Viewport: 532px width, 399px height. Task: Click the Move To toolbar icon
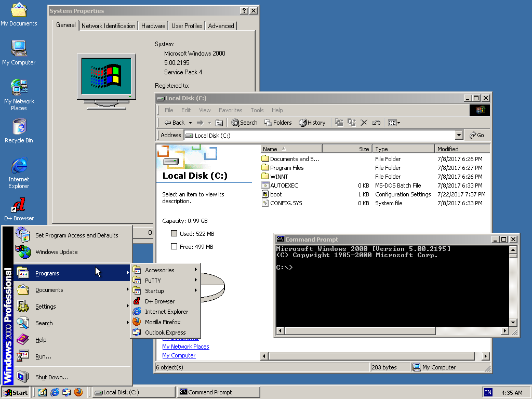pos(339,123)
